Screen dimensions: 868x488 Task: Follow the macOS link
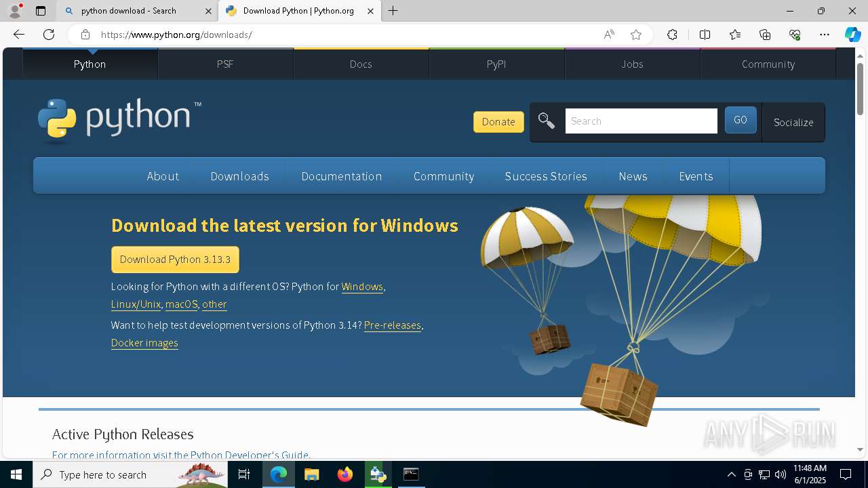(181, 304)
